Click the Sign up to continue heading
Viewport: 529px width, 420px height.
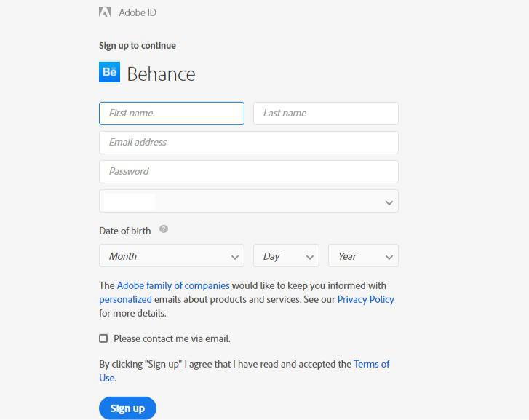tap(138, 46)
